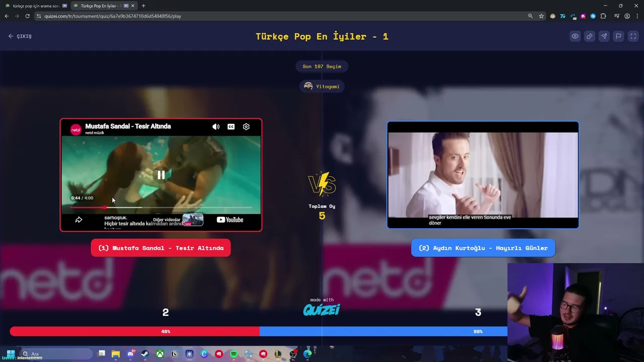This screenshot has height=362, width=644.
Task: Open Notion from the taskbar
Action: [175, 354]
